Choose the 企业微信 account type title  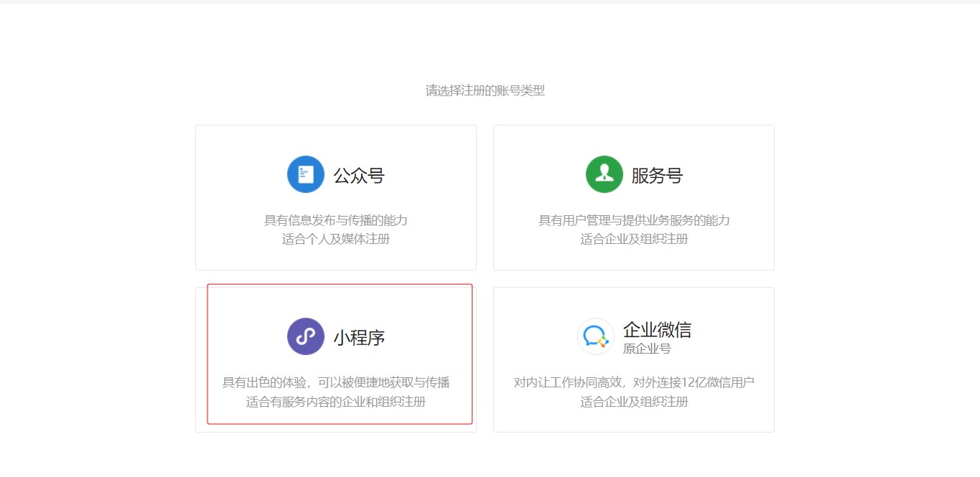(x=657, y=329)
